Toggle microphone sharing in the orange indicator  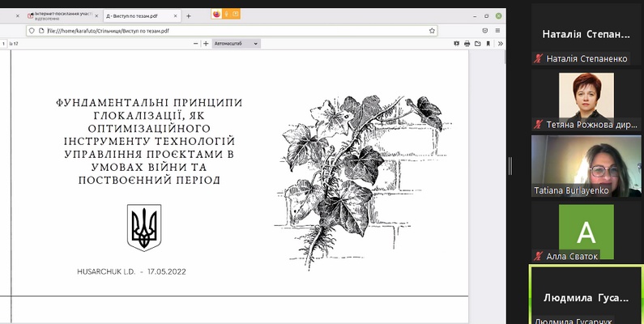tap(226, 14)
